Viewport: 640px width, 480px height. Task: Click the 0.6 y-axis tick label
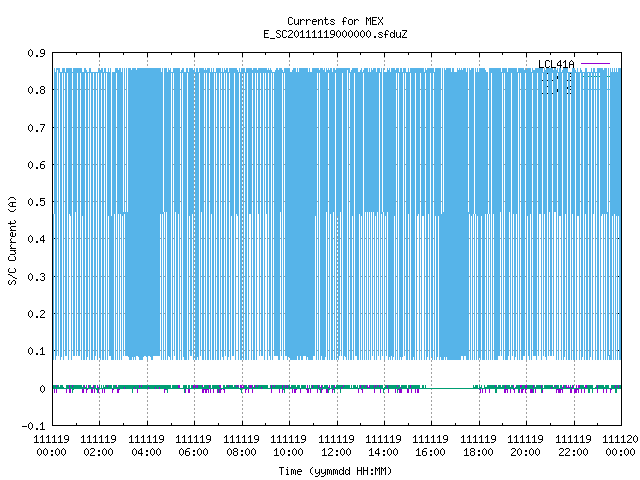(36, 165)
